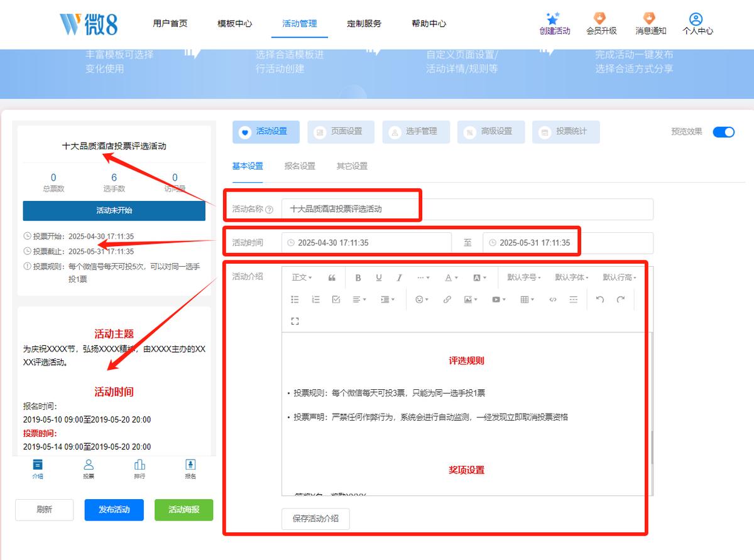Click the end time field 2025-05-31
Image resolution: width=754 pixels, height=560 pixels.
pos(568,243)
